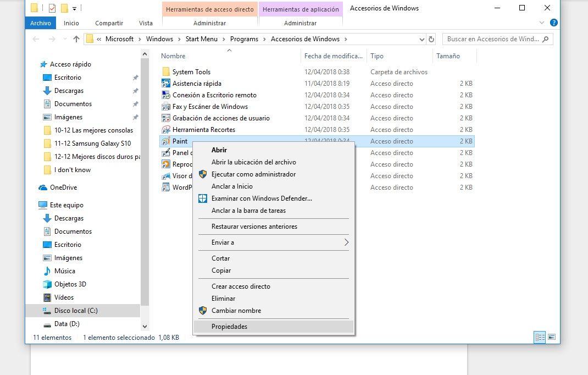Select the Properties icon in quick access toolbar
This screenshot has width=588, height=375.
(x=52, y=8)
